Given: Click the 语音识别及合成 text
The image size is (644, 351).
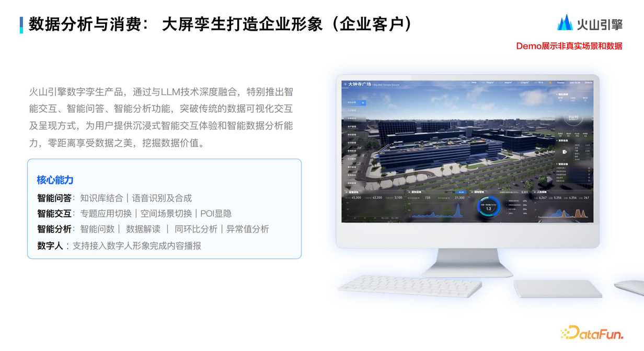Looking at the screenshot, I should pyautogui.click(x=162, y=198).
